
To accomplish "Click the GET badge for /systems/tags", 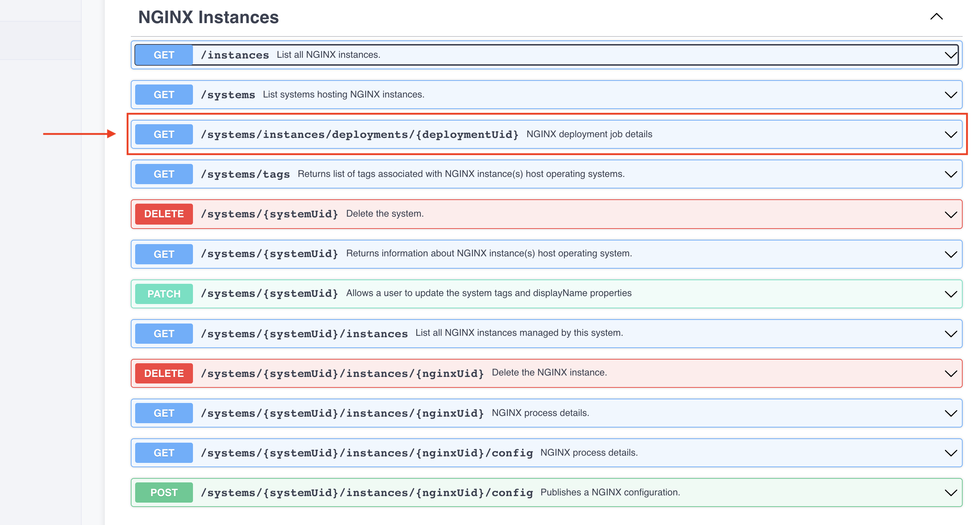I will [164, 174].
